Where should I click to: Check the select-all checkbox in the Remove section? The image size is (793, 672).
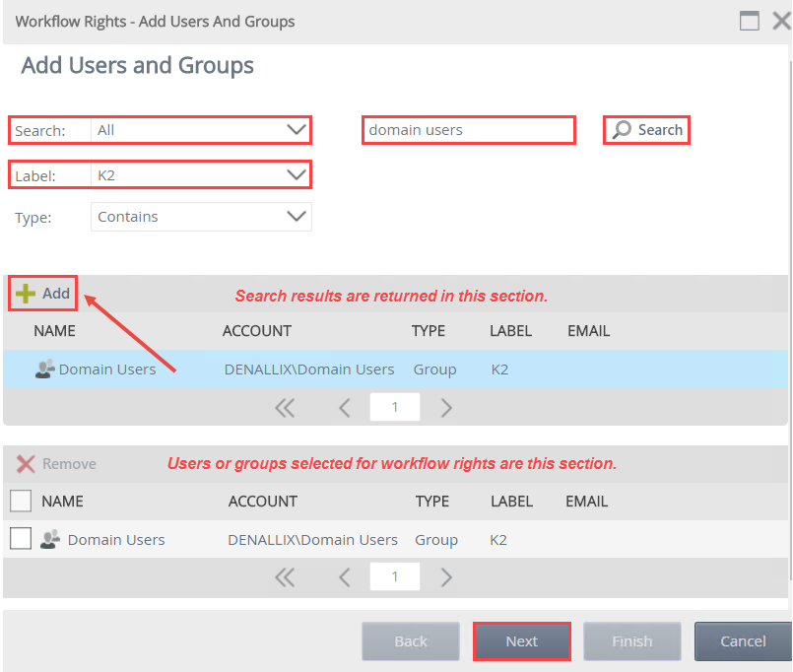pos(20,501)
